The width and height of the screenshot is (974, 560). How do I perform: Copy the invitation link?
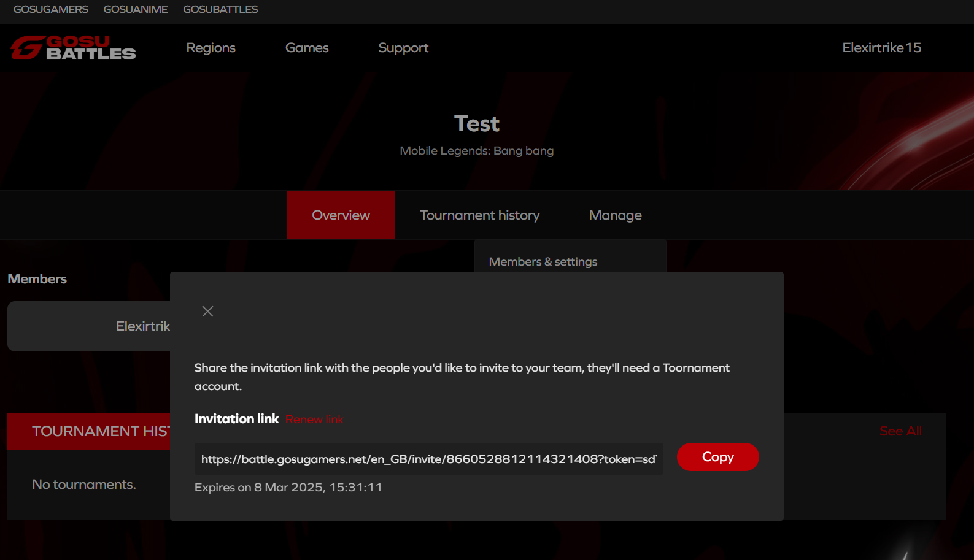(x=717, y=457)
